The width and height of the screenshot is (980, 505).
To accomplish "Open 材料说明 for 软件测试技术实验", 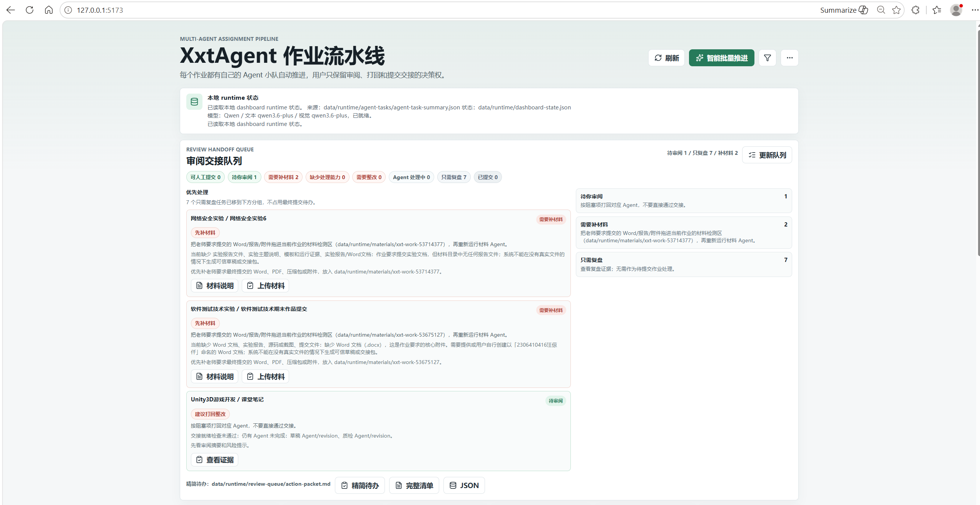I will coord(215,377).
